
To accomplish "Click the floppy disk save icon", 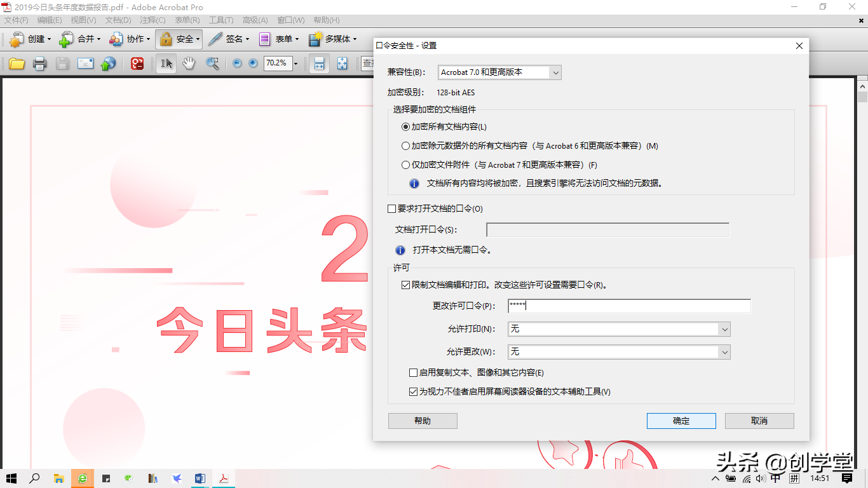I will pos(62,64).
